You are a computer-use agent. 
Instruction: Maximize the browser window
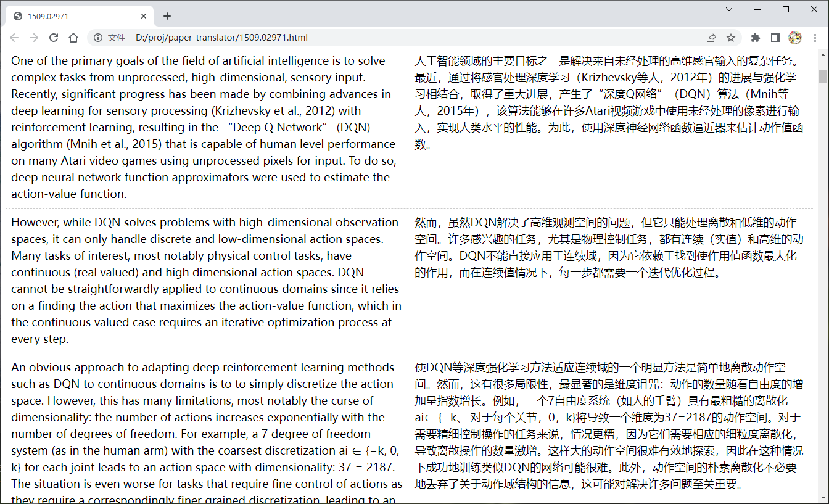point(786,9)
